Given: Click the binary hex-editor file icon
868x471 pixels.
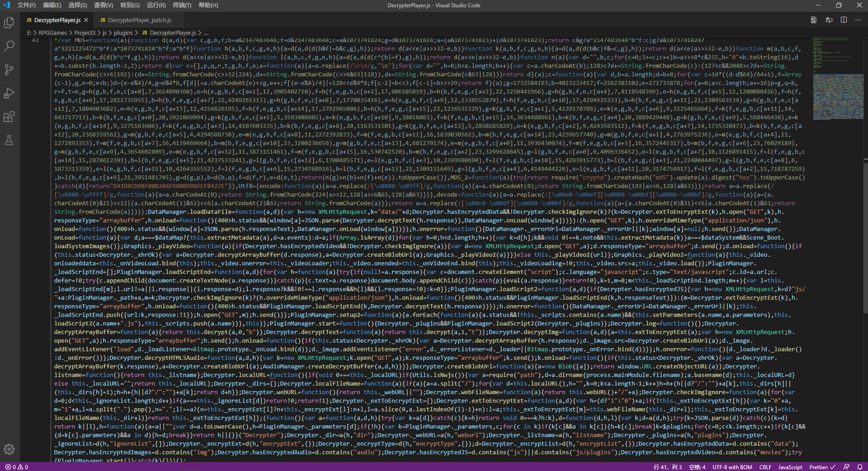Looking at the screenshot, I should click(813, 20).
